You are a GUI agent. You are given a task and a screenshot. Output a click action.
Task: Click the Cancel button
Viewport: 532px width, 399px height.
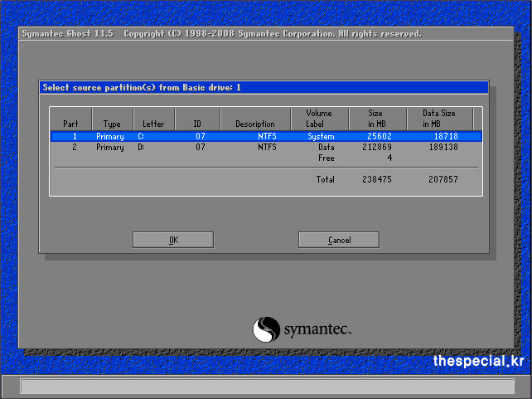pyautogui.click(x=339, y=240)
